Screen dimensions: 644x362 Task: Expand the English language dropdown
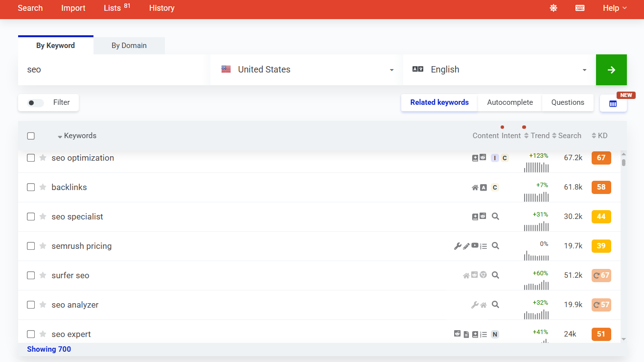pyautogui.click(x=499, y=70)
